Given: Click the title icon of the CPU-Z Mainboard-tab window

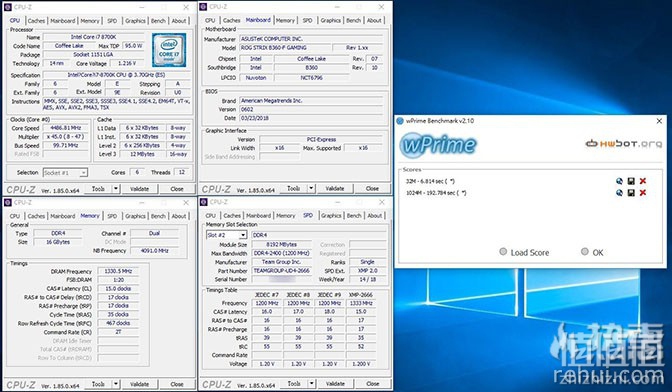Looking at the screenshot, I should coord(204,7).
